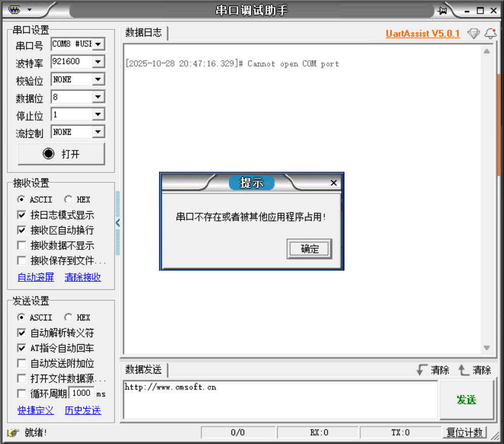Click the log scrollbar down arrow
504x444 pixels.
coord(487,348)
